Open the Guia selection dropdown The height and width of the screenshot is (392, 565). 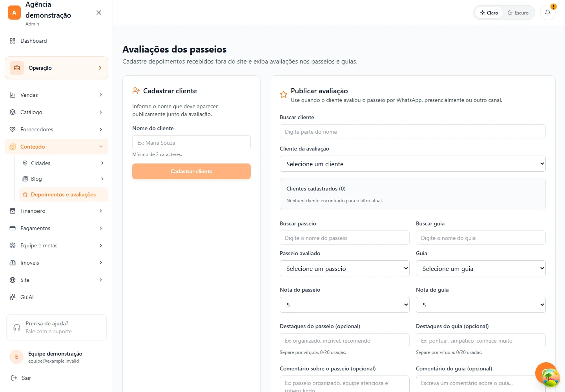pos(481,269)
